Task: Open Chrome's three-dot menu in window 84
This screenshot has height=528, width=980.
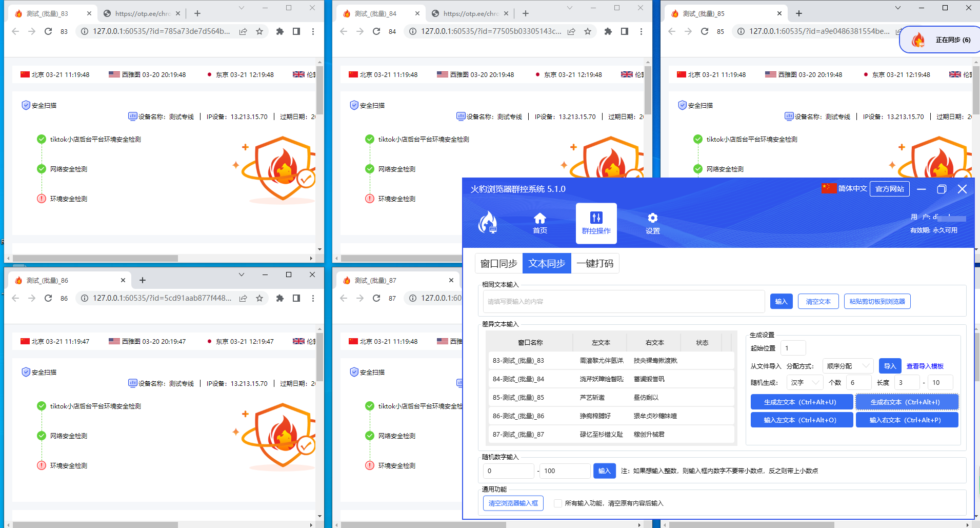Action: click(x=641, y=31)
